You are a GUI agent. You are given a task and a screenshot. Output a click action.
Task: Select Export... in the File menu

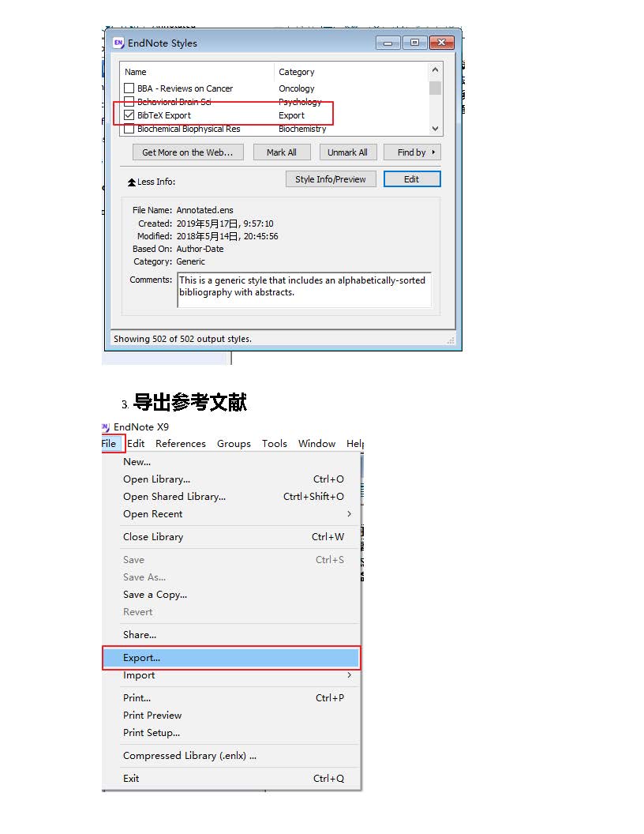(x=231, y=658)
